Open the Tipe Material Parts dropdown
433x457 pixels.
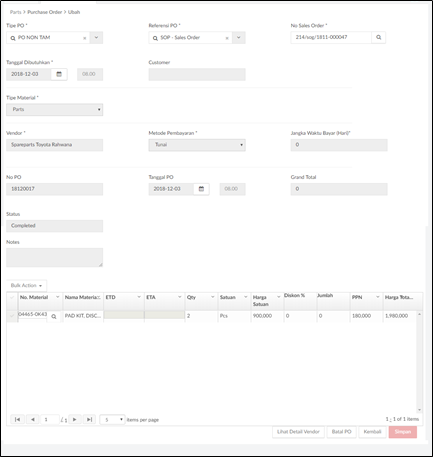(54, 109)
